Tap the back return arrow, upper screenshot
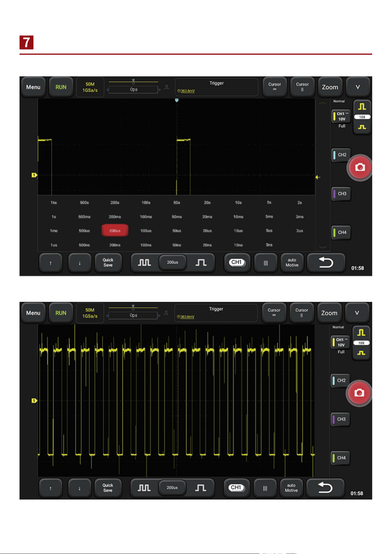 coord(326,262)
